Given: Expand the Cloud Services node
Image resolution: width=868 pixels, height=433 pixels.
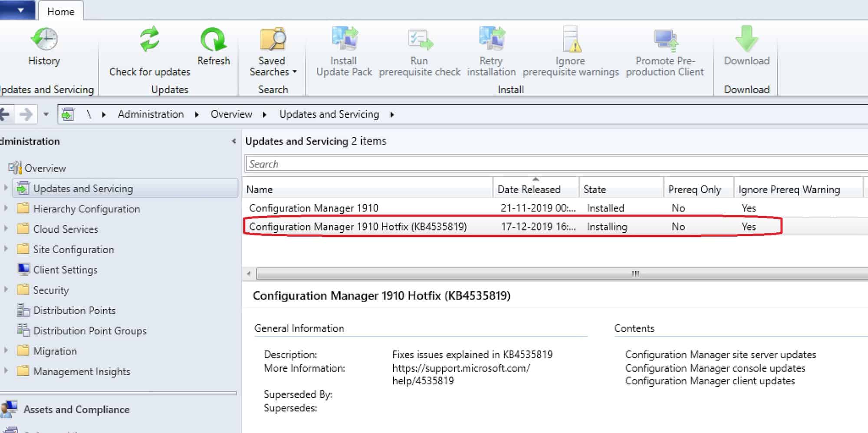Looking at the screenshot, I should point(6,228).
